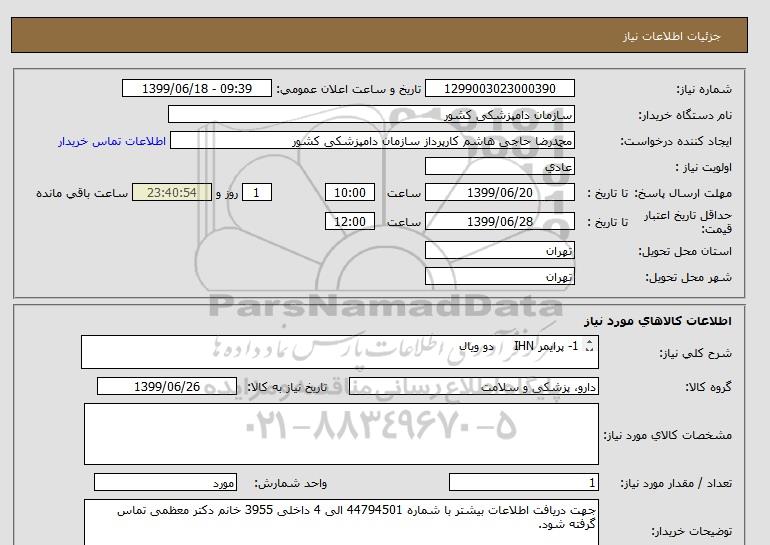
Task: Click the response deadline date 1399/06/20
Action: (499, 192)
